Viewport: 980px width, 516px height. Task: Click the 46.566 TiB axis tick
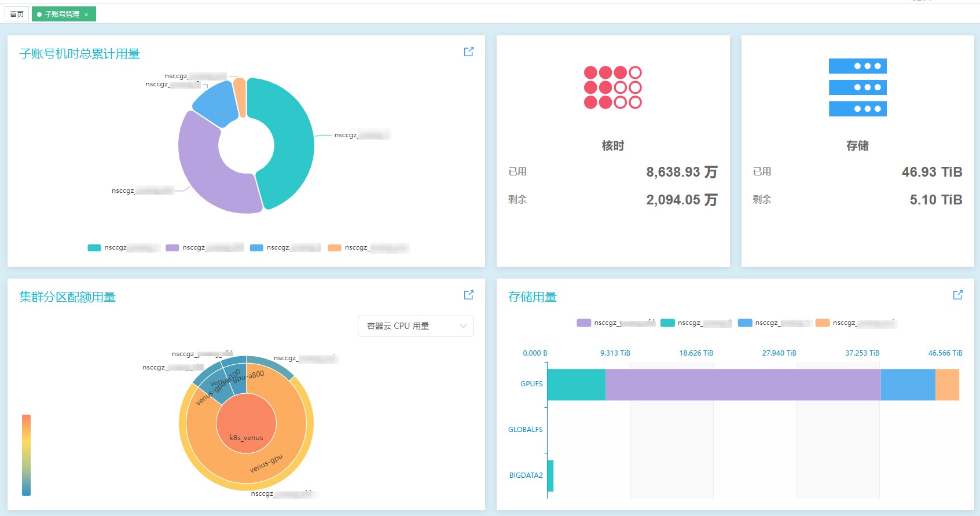point(945,353)
